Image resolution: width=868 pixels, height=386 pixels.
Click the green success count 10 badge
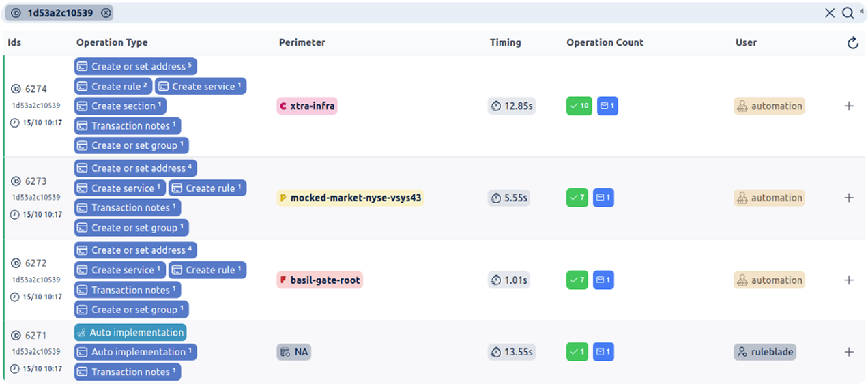579,106
